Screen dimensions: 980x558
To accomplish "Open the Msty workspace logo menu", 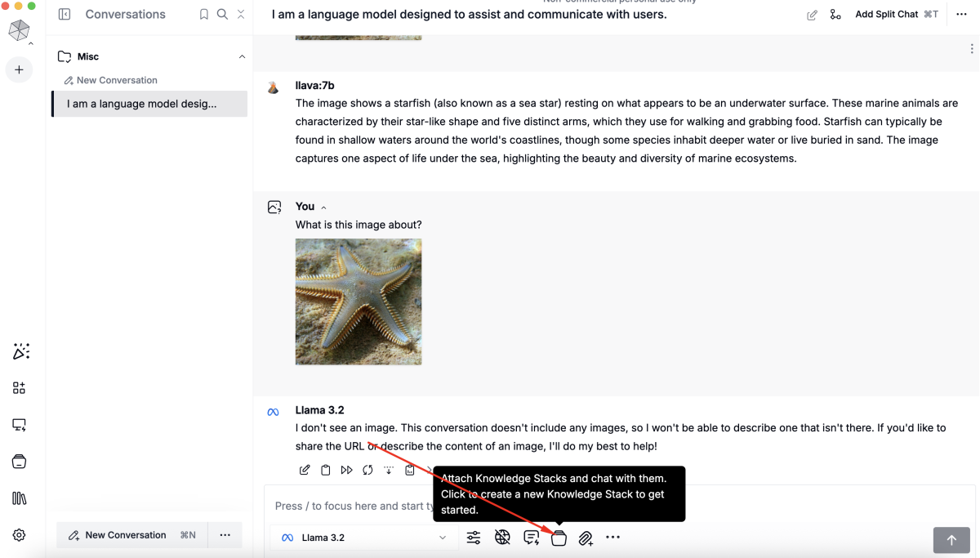I will click(x=19, y=30).
